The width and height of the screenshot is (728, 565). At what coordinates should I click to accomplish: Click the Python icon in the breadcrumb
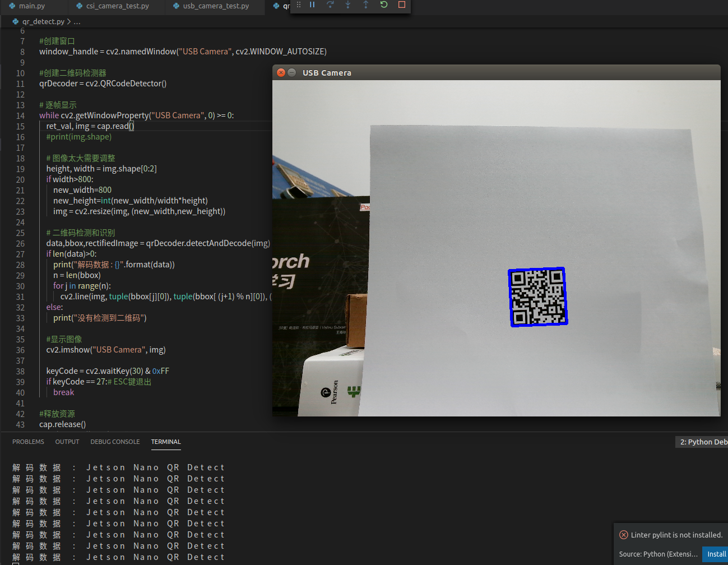(16, 21)
